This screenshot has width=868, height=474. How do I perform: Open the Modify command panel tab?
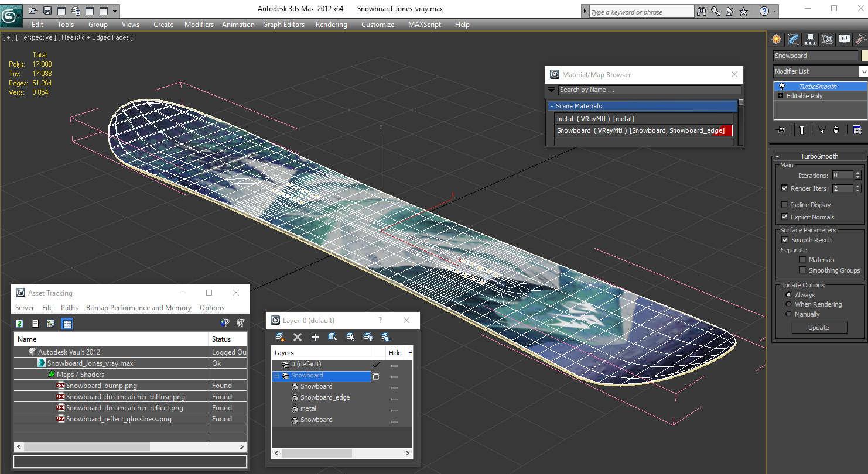(793, 39)
